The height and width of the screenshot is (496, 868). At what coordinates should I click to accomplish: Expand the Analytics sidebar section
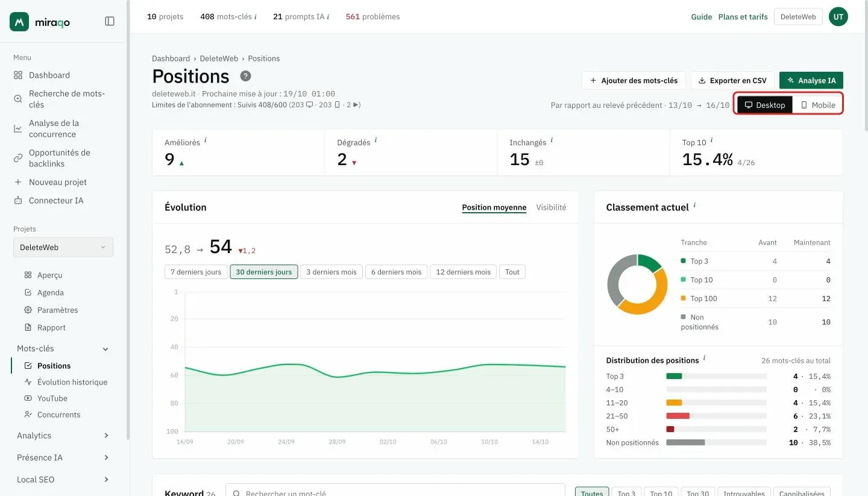pyautogui.click(x=107, y=436)
